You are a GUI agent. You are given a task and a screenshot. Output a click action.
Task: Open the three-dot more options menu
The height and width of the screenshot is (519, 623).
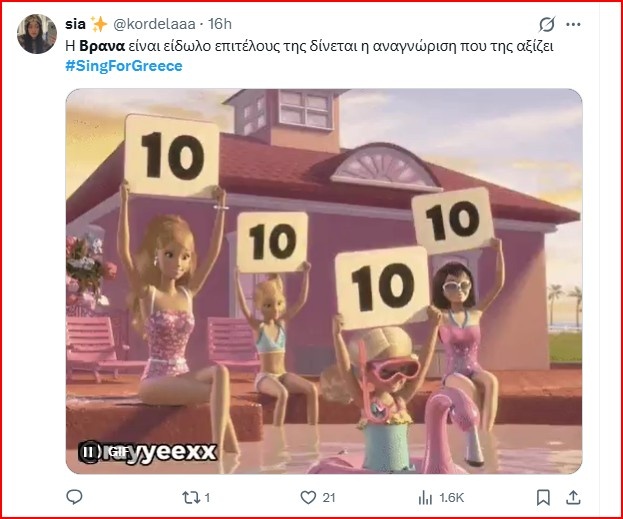[x=573, y=25]
